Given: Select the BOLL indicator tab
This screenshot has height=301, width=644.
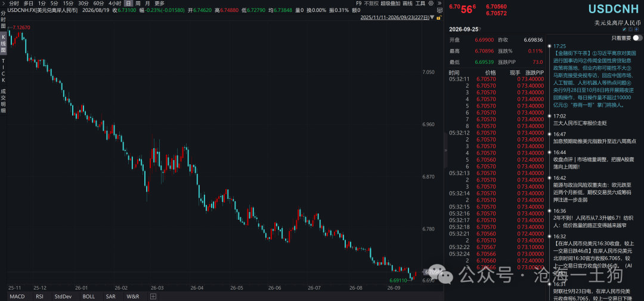Looking at the screenshot, I should pos(89,296).
